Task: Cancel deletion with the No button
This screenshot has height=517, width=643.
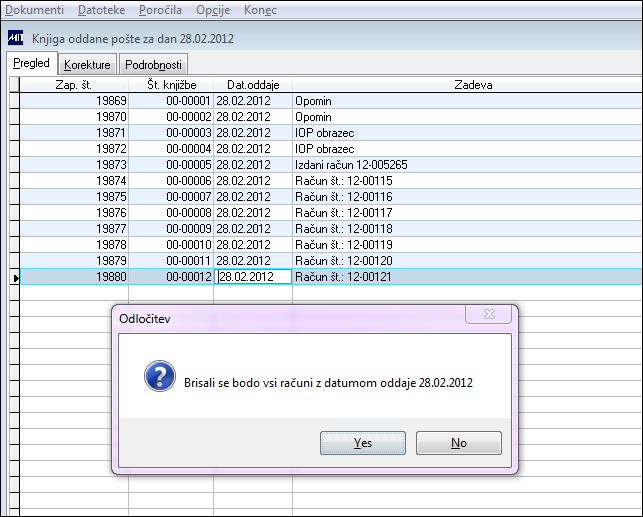Action: coord(459,443)
